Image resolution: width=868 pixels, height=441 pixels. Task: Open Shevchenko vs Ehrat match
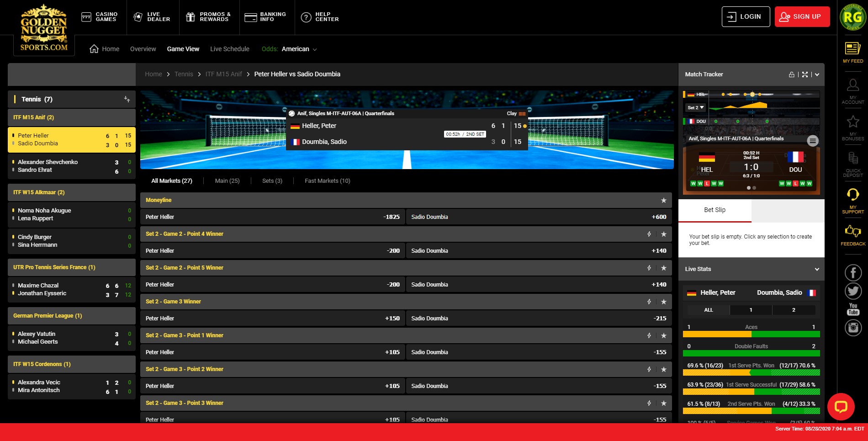[x=72, y=166]
